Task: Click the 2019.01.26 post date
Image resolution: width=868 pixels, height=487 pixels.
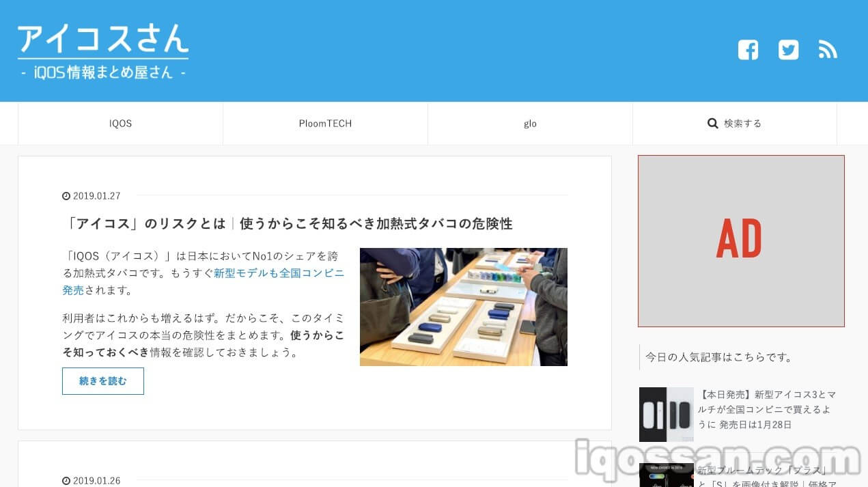Action: (x=96, y=480)
